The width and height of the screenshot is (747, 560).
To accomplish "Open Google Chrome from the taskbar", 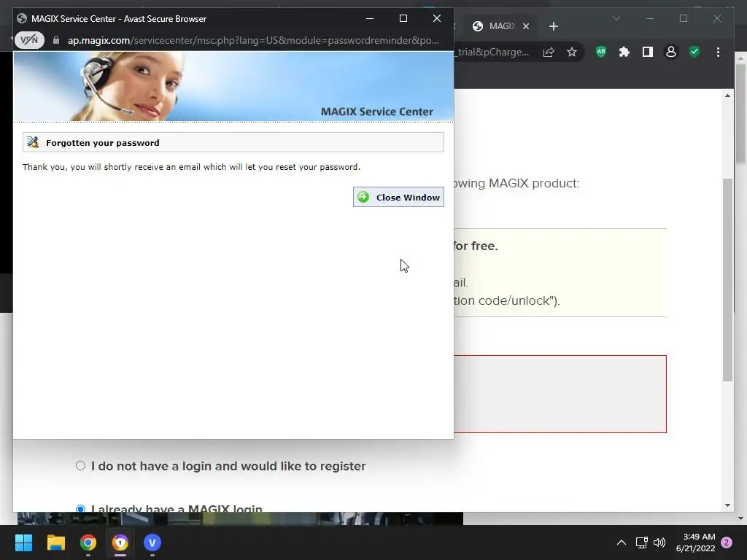I will (x=88, y=542).
